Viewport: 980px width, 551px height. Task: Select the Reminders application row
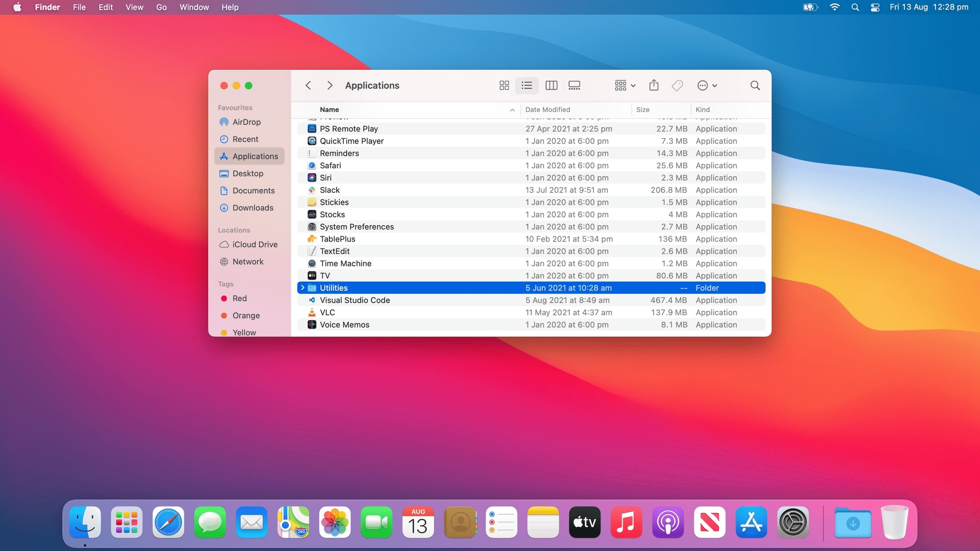point(531,154)
